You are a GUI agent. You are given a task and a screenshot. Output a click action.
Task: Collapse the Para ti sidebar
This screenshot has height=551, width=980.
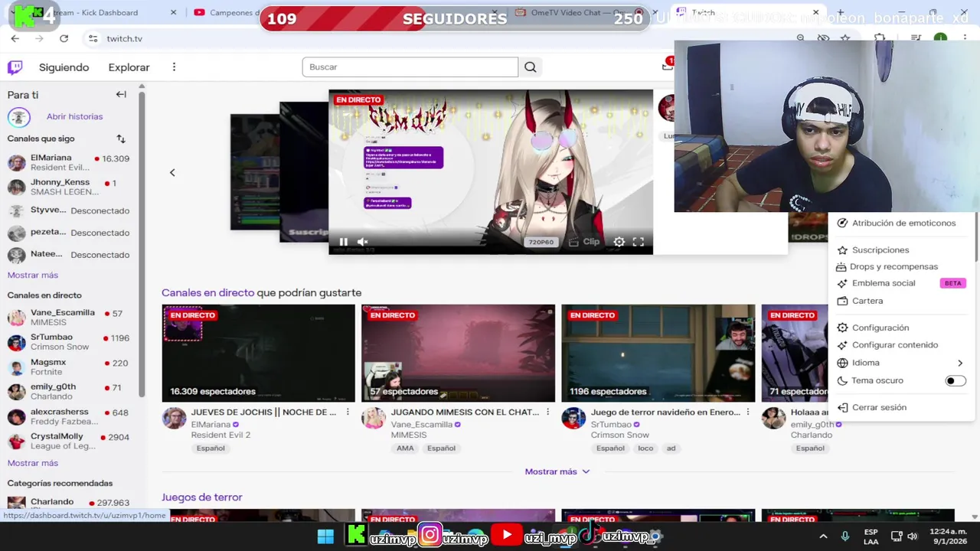click(x=121, y=94)
